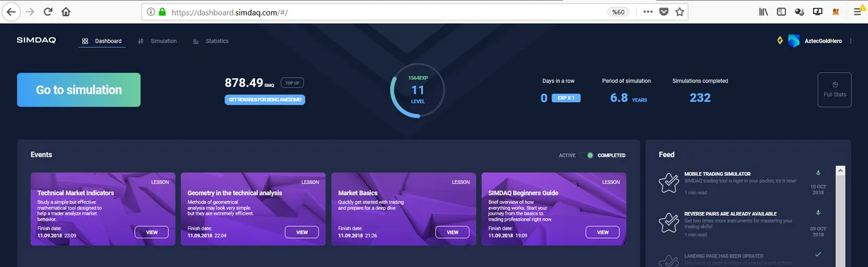Click the site information icon
Screen dimensions: 868x267
151,12
